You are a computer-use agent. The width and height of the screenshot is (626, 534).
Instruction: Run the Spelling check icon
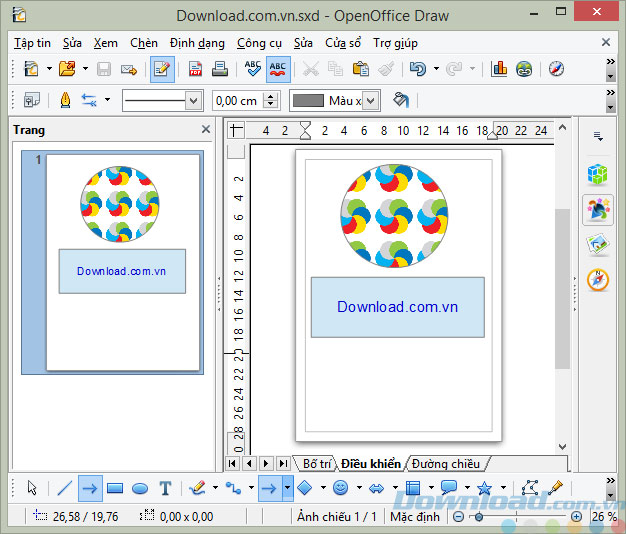point(253,69)
